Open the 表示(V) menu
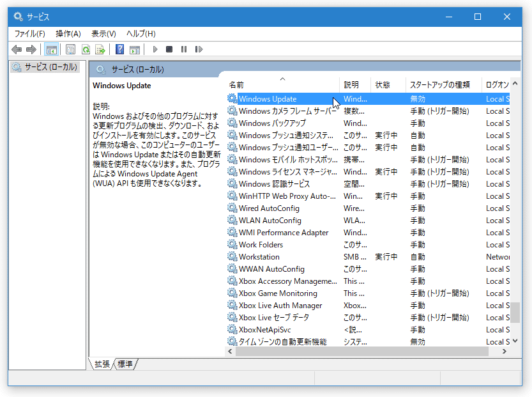 (103, 34)
